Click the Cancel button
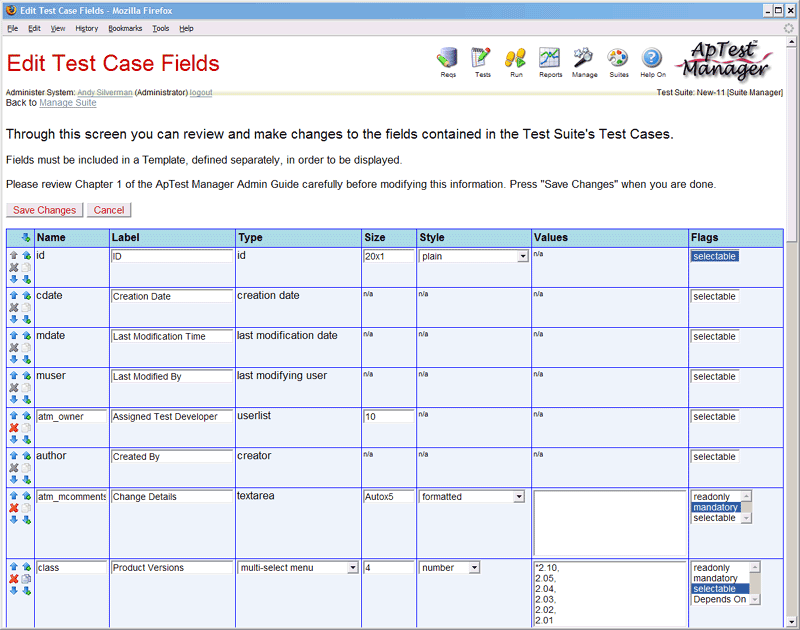Viewport: 800px width, 630px height. [x=109, y=210]
